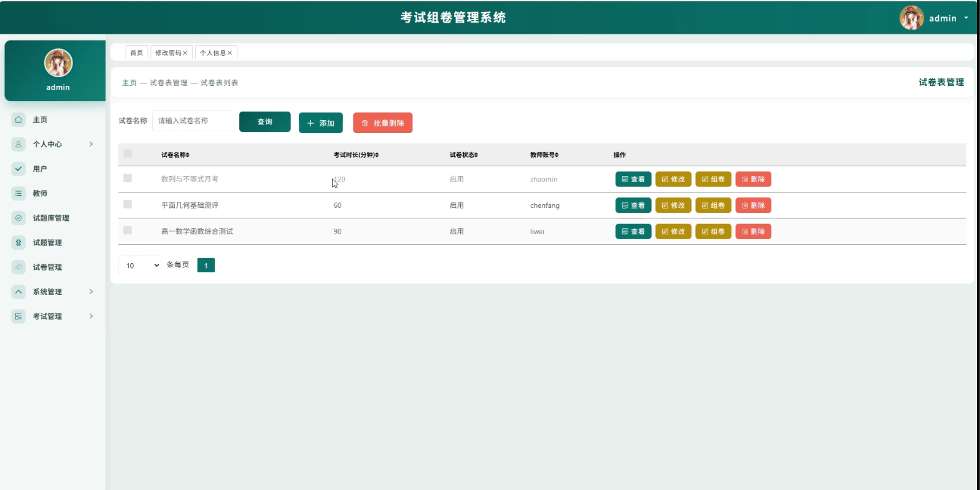Edit the 平面几何基础测评 exam paper

pyautogui.click(x=673, y=205)
